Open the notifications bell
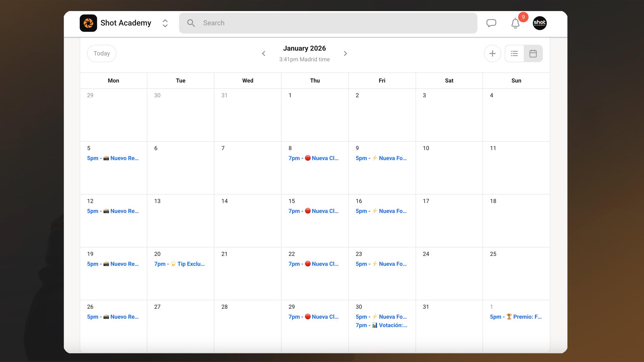The image size is (644, 362). (516, 23)
